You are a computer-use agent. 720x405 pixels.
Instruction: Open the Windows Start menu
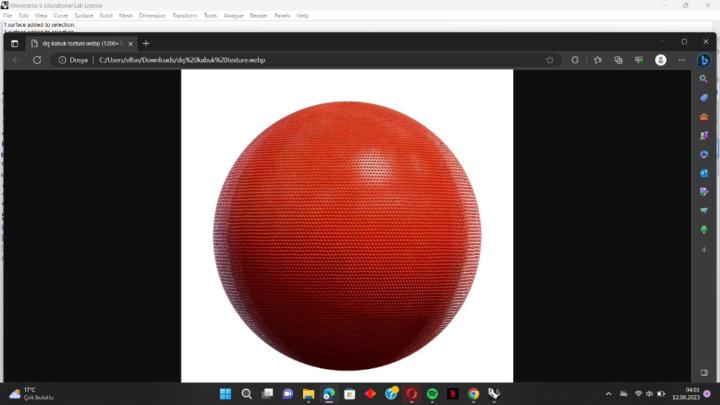(225, 394)
